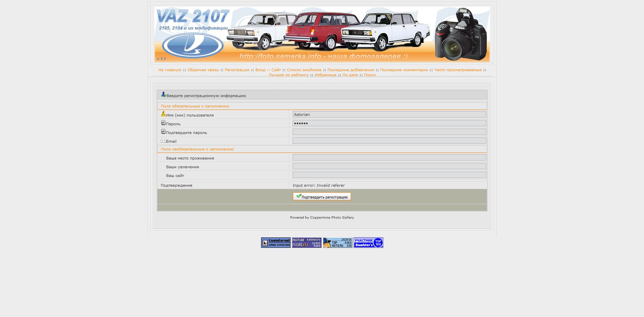Viewport: 644px width, 317px height.
Task: Open the 'На главную' menu link
Action: [170, 70]
